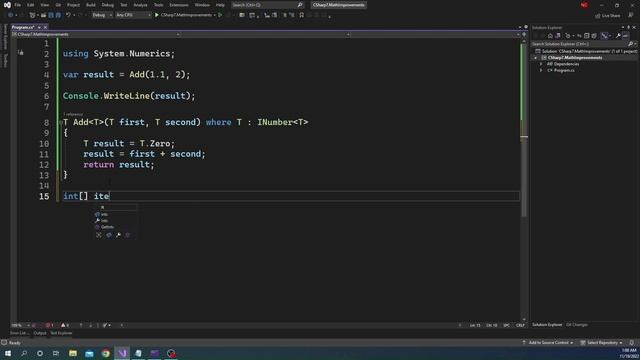Click the taskbar Task View icon
This screenshot has width=640, height=360.
coord(56,353)
